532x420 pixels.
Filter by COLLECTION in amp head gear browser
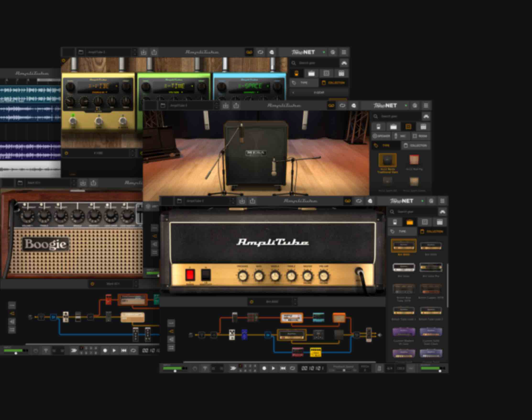[x=432, y=231]
